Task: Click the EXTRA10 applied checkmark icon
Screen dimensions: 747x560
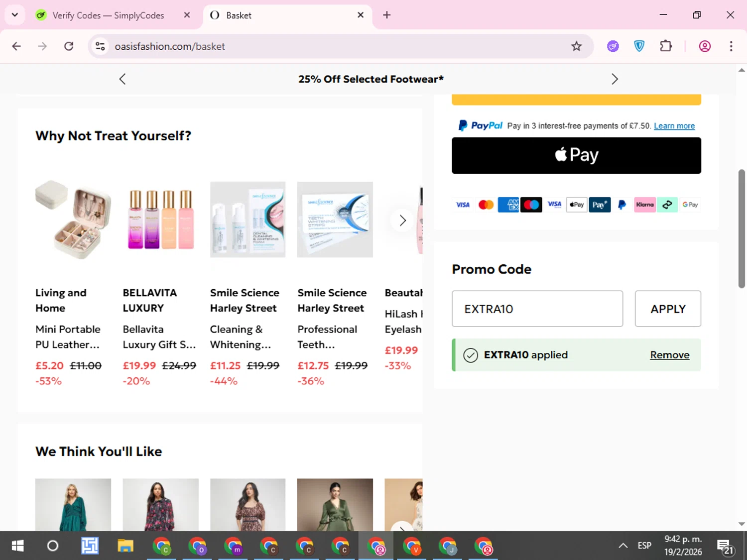Action: (471, 355)
